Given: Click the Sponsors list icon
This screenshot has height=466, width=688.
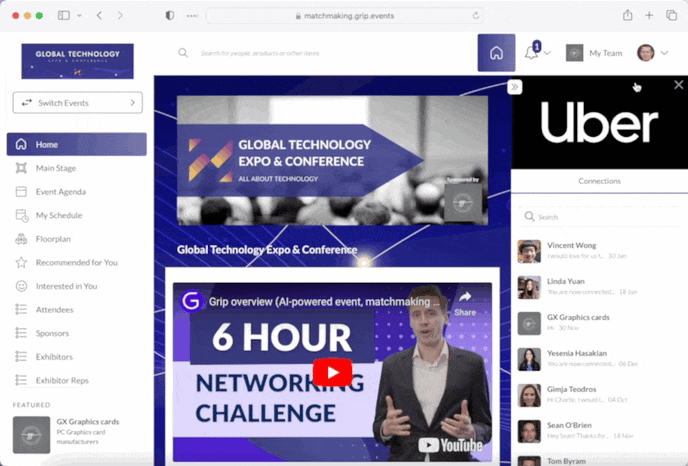Looking at the screenshot, I should tap(21, 333).
